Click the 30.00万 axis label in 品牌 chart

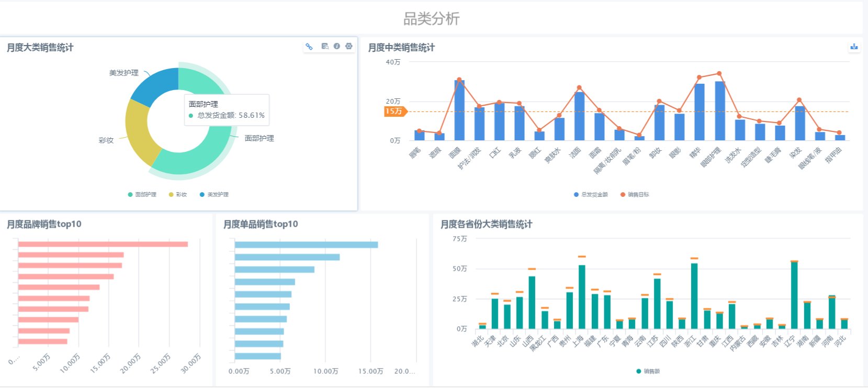click(191, 363)
